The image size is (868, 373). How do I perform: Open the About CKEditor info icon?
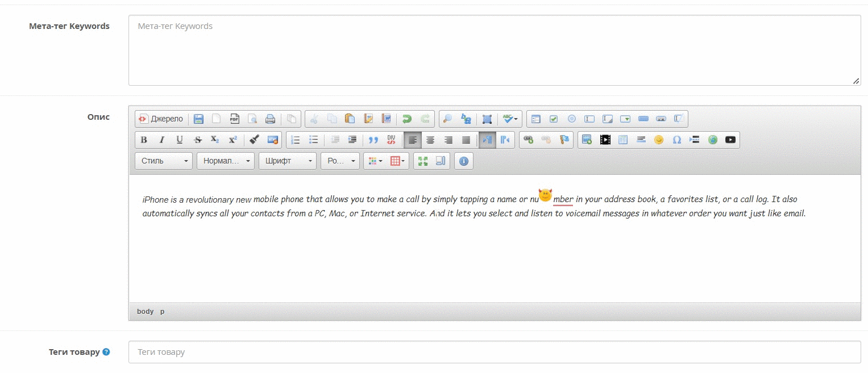(464, 161)
